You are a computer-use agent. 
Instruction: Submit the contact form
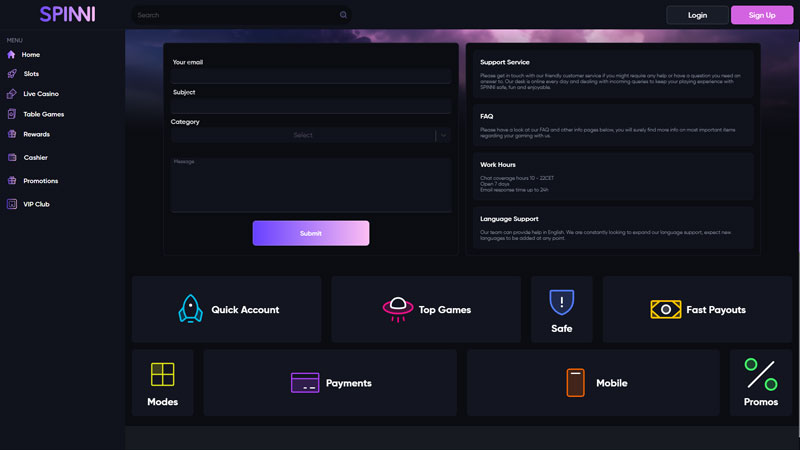tap(311, 233)
